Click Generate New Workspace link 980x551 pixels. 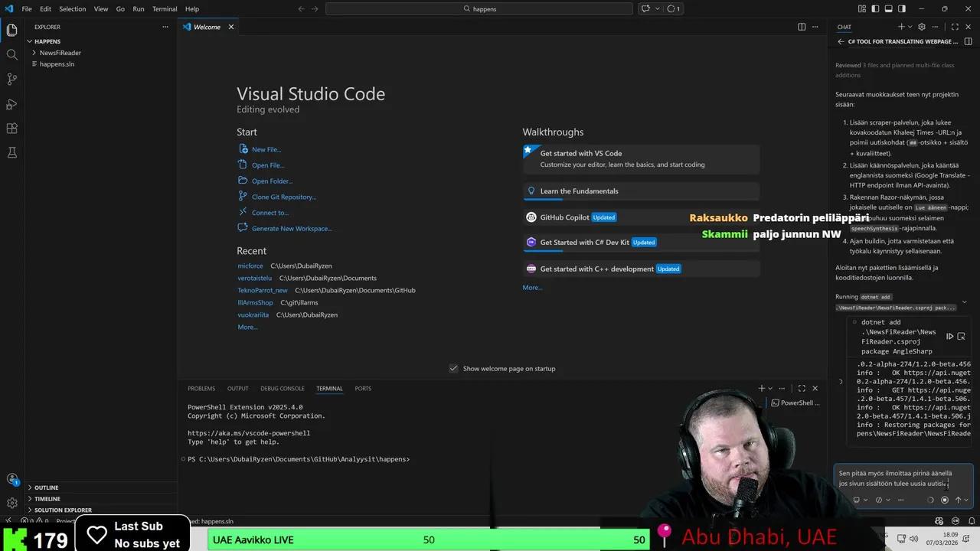pos(292,229)
